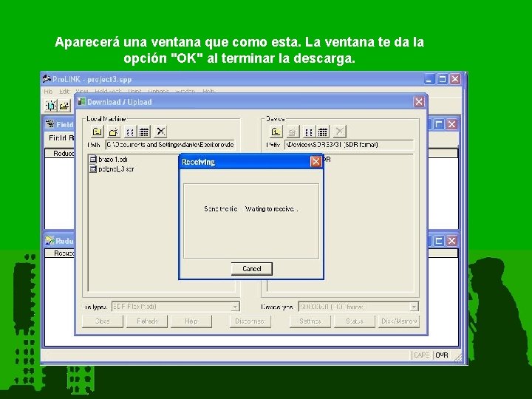The width and height of the screenshot is (532, 399).
Task: Switch Device panel to details view
Action: coord(323,132)
